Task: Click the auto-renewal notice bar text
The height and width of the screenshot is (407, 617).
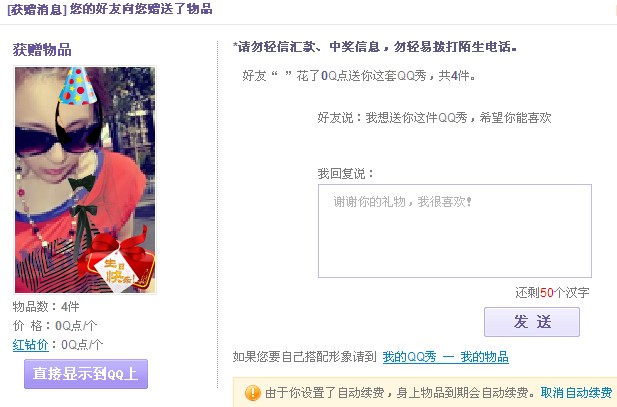Action: (400, 392)
